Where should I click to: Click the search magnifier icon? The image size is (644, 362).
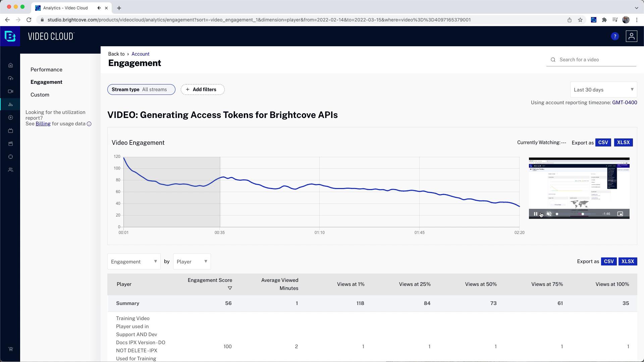553,60
